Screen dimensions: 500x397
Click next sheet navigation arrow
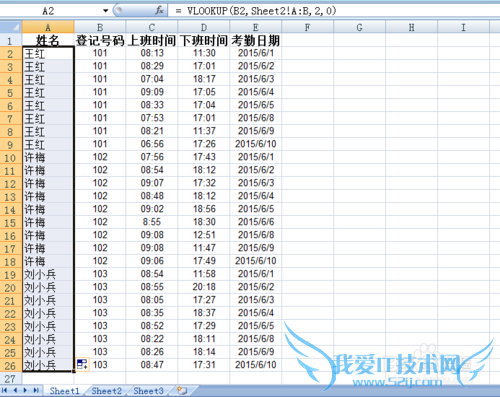click(25, 390)
